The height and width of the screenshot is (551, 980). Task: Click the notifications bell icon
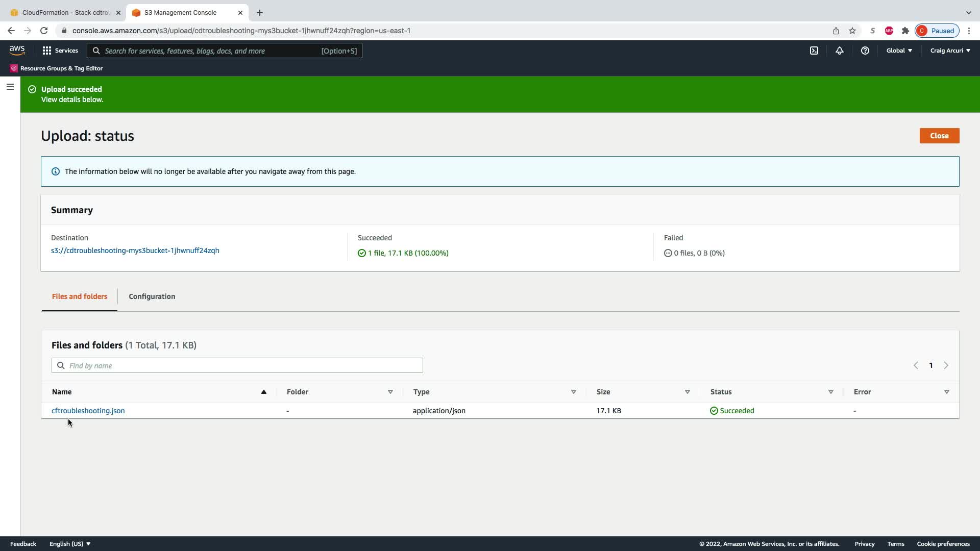pos(839,51)
